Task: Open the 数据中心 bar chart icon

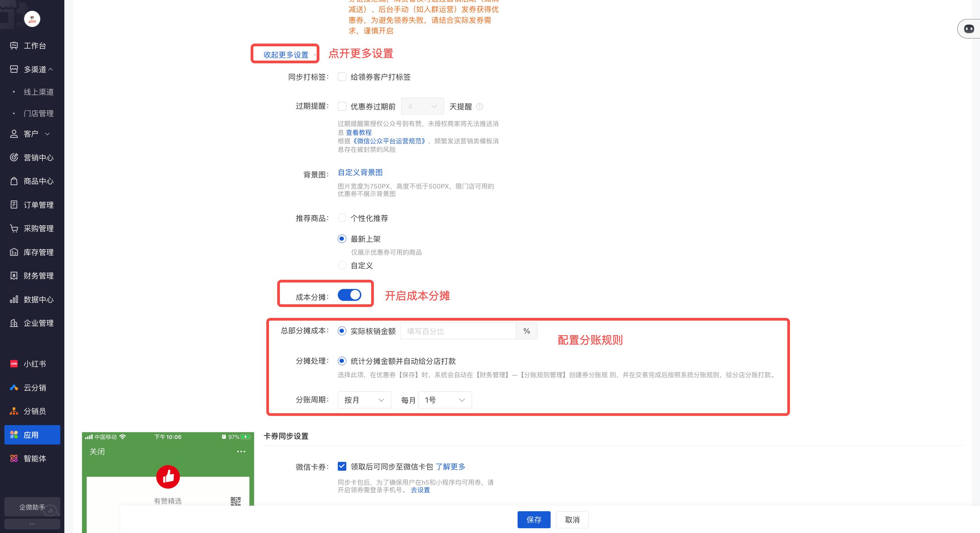Action: [14, 299]
